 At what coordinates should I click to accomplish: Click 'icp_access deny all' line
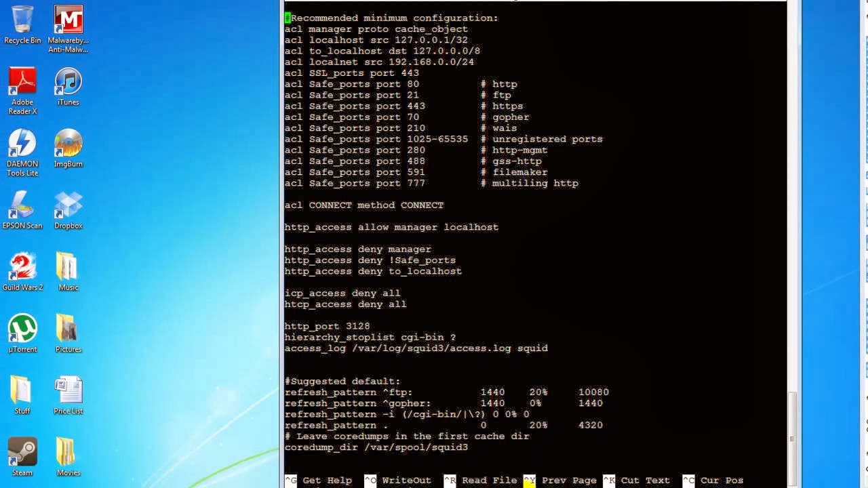point(342,293)
